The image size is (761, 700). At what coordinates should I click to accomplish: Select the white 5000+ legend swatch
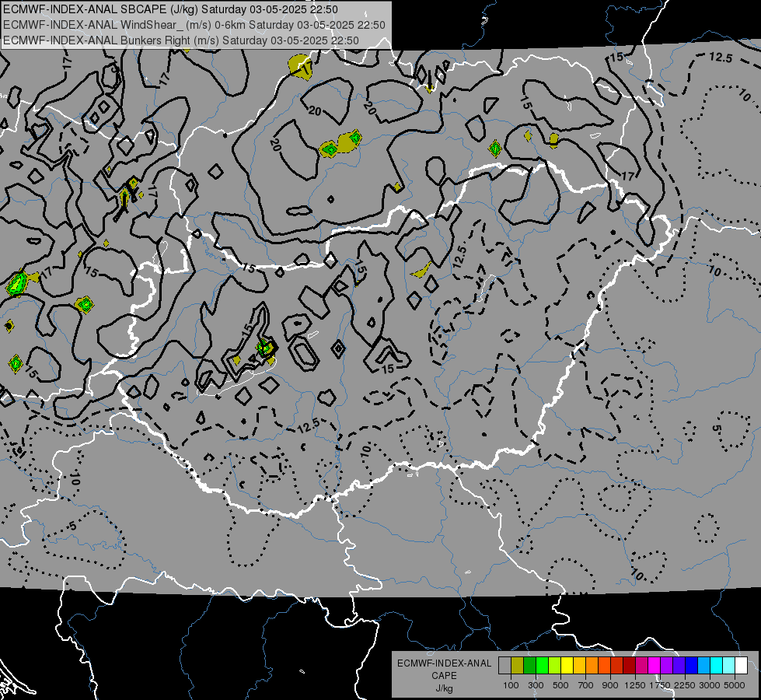click(741, 665)
